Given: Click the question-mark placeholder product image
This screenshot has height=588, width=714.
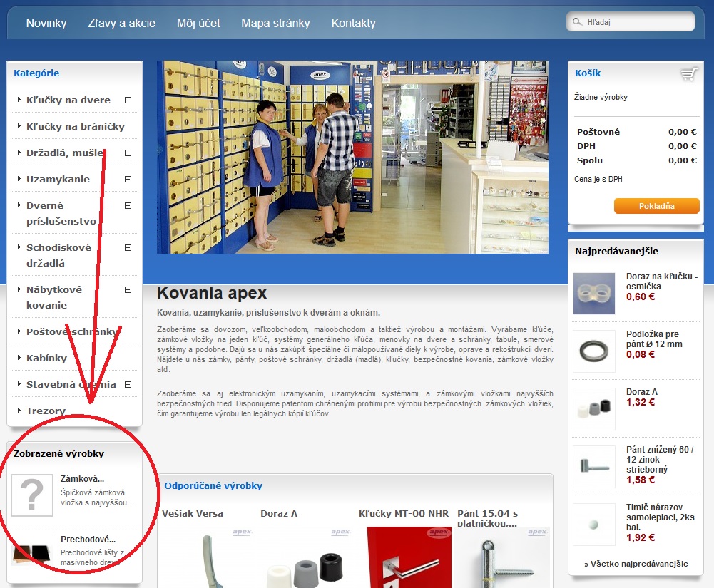Looking at the screenshot, I should 32,495.
